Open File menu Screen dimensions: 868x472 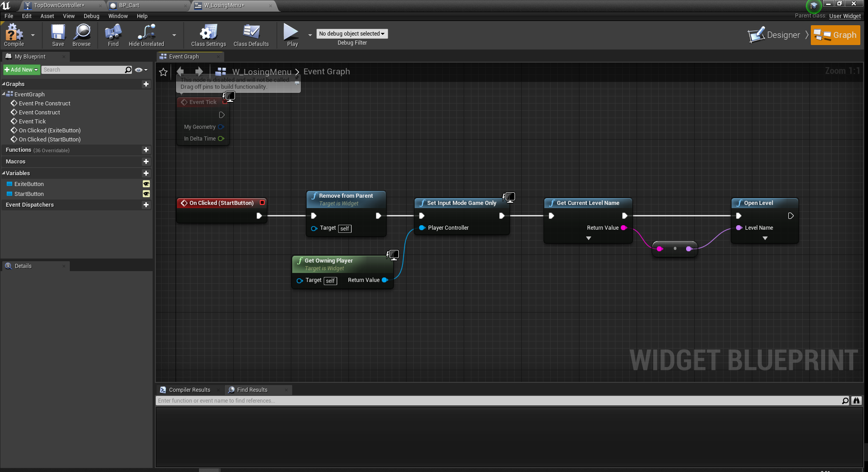point(9,16)
